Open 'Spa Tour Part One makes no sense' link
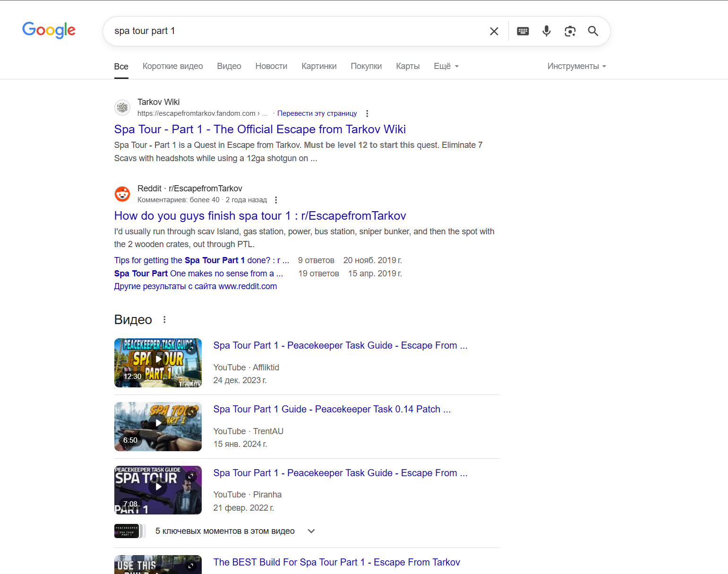728x574 pixels. tap(198, 274)
